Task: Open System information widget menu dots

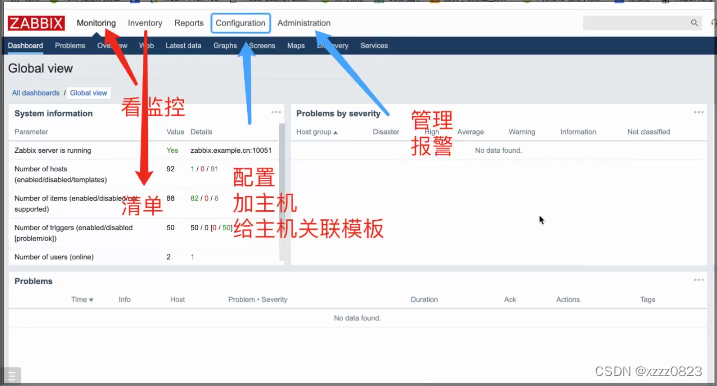Action: click(x=276, y=112)
